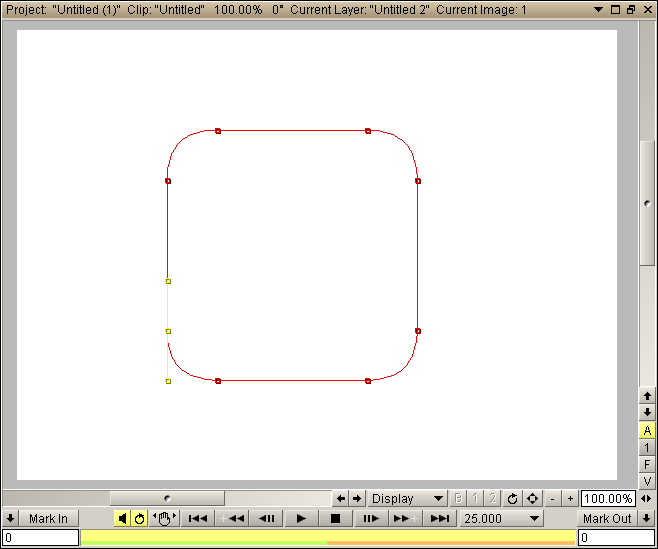Click the Current Layer "Untitled 2" text

pyautogui.click(x=360, y=9)
